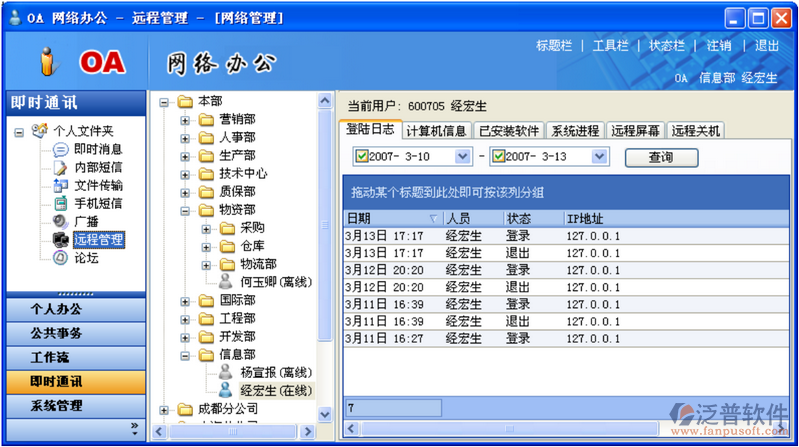Image resolution: width=799 pixels, height=447 pixels.
Task: Select 营销部 folder icon
Action: pyautogui.click(x=206, y=120)
